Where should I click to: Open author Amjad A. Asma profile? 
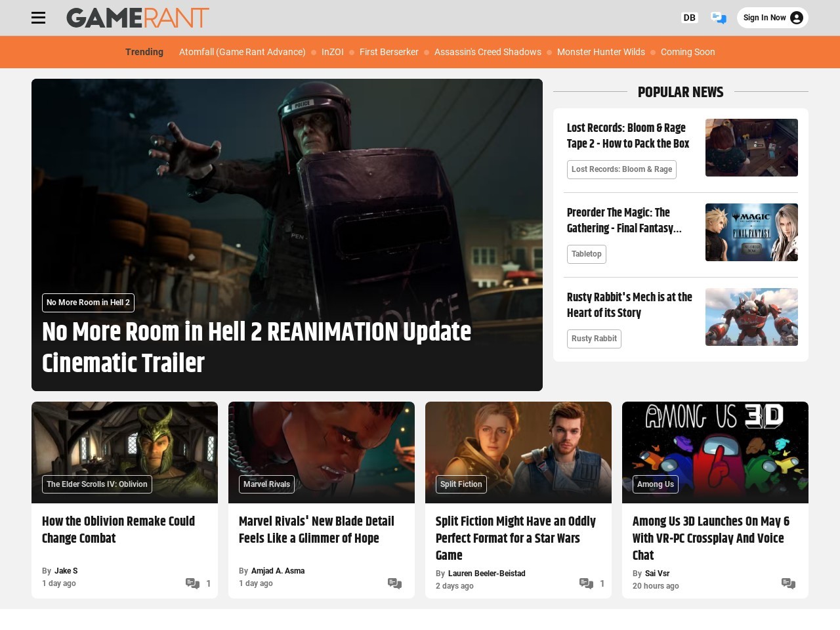click(x=278, y=571)
